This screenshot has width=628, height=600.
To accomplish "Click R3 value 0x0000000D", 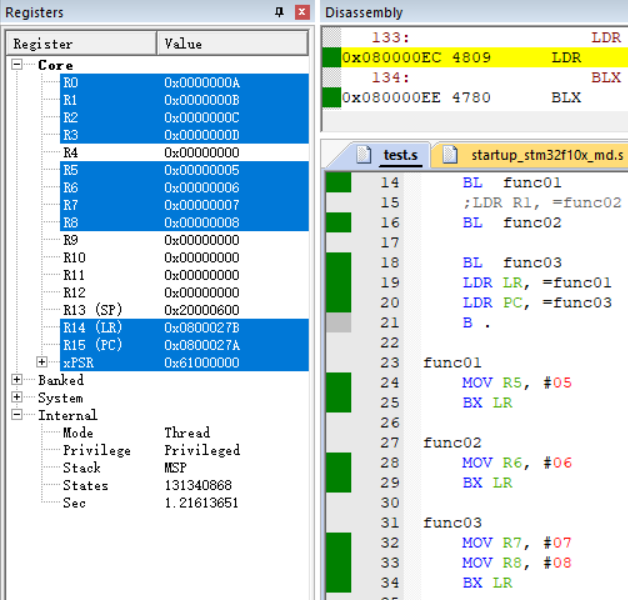I will pyautogui.click(x=202, y=135).
